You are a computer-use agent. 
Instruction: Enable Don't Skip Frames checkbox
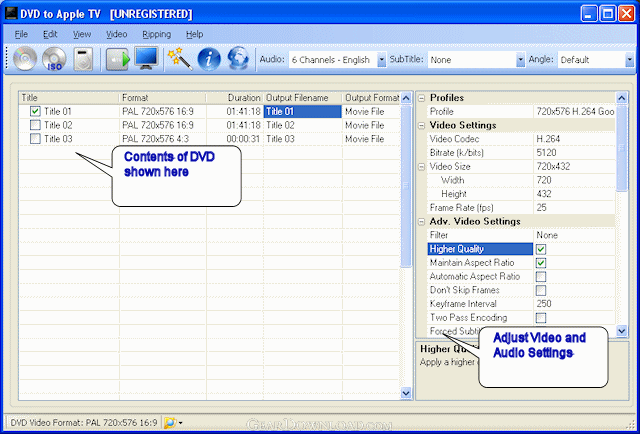click(541, 290)
